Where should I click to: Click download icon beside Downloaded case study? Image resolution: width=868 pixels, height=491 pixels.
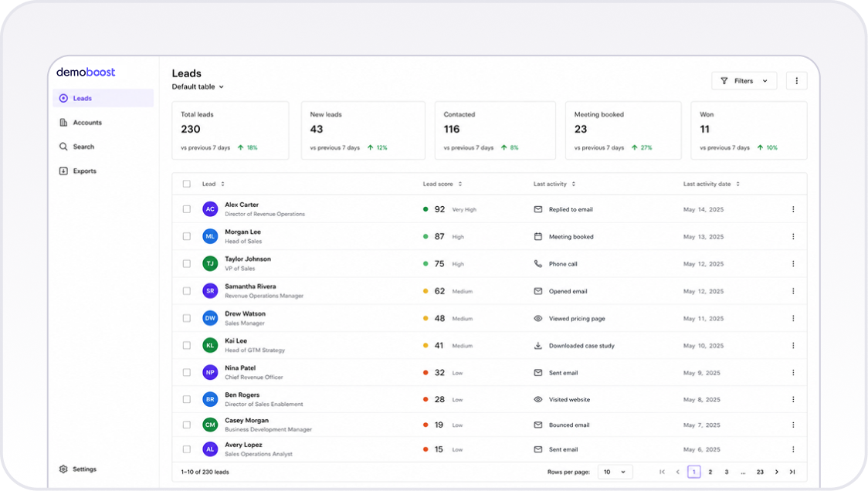(537, 345)
